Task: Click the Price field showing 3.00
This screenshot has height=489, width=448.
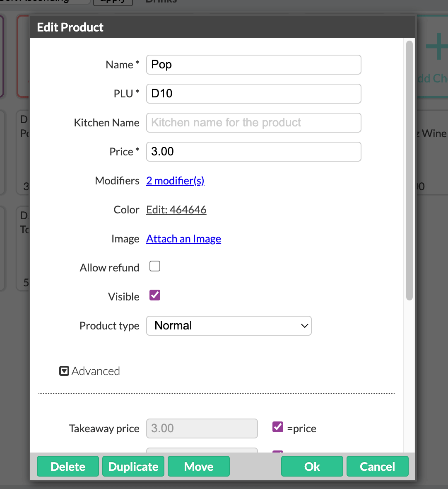Action: point(254,152)
